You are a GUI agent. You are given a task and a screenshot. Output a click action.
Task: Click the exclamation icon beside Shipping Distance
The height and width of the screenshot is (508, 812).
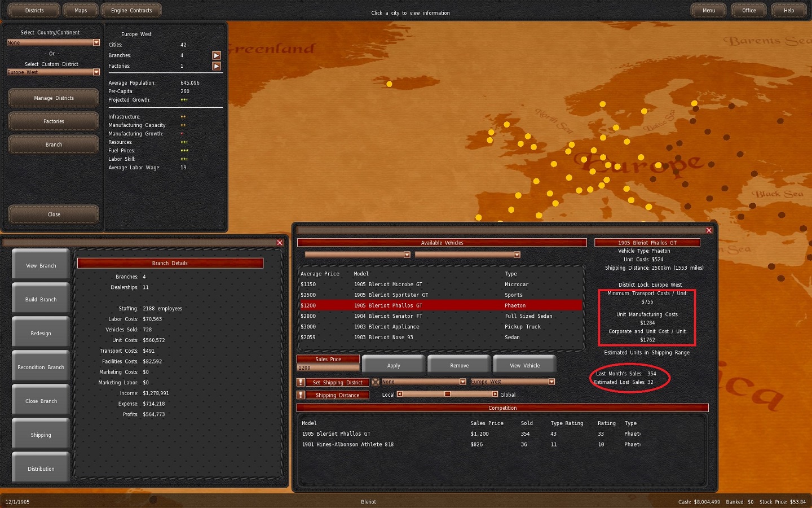[x=301, y=395]
